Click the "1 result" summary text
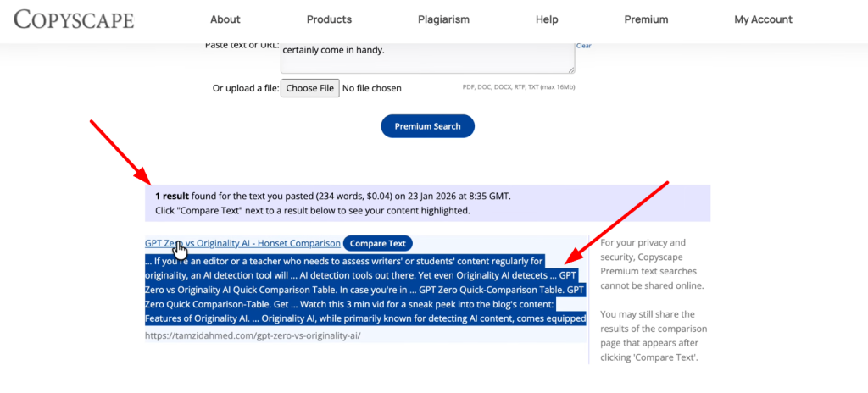The width and height of the screenshot is (868, 393). pyautogui.click(x=171, y=196)
